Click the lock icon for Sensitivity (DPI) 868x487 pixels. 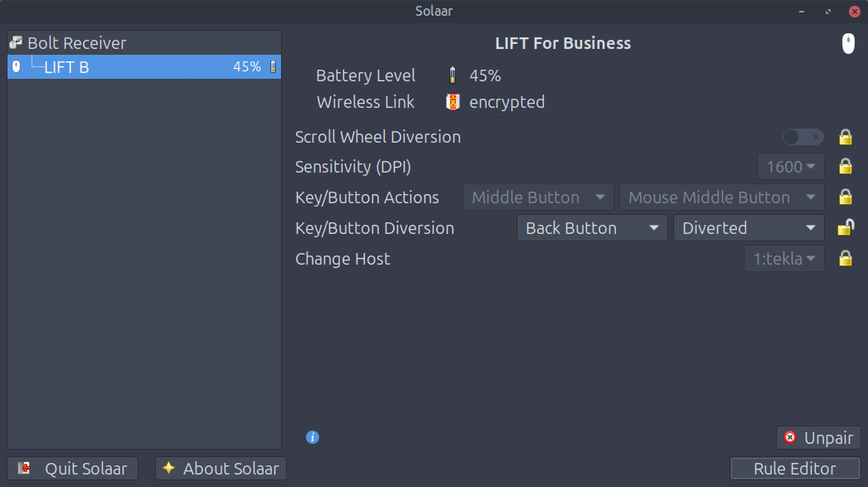[846, 166]
